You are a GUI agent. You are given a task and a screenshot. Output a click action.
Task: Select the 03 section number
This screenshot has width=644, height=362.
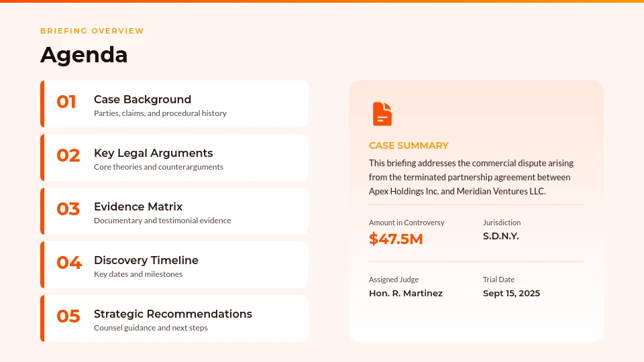coord(68,209)
